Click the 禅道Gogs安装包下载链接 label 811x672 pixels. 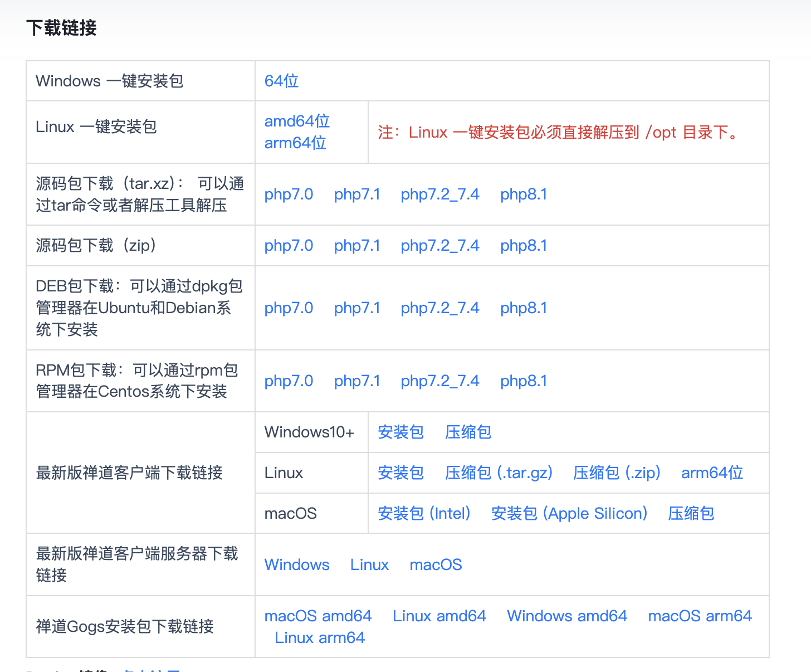(x=125, y=626)
